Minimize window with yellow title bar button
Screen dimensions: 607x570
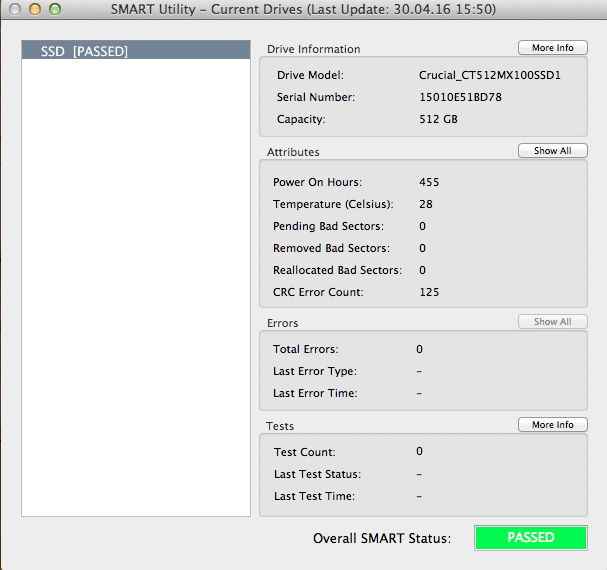pyautogui.click(x=35, y=9)
